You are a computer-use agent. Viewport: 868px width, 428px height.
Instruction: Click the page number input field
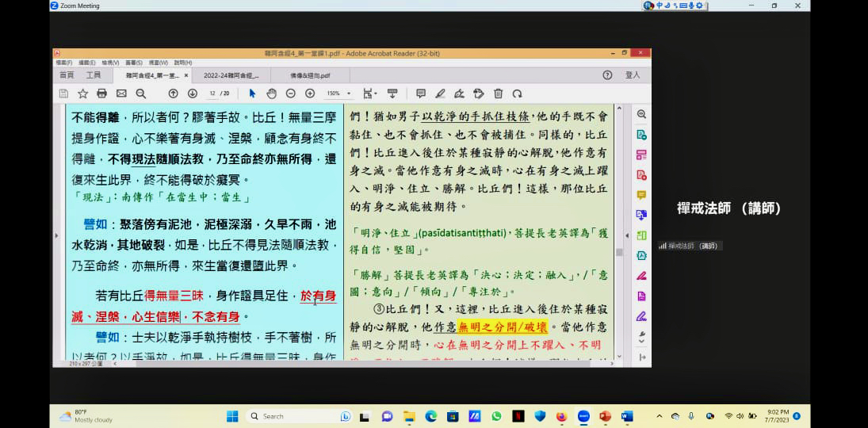214,94
